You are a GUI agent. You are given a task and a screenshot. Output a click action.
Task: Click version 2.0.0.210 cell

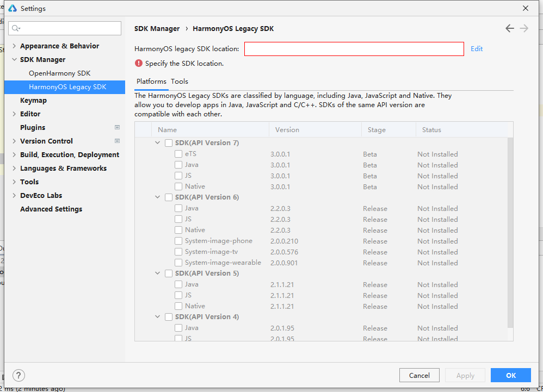point(285,241)
